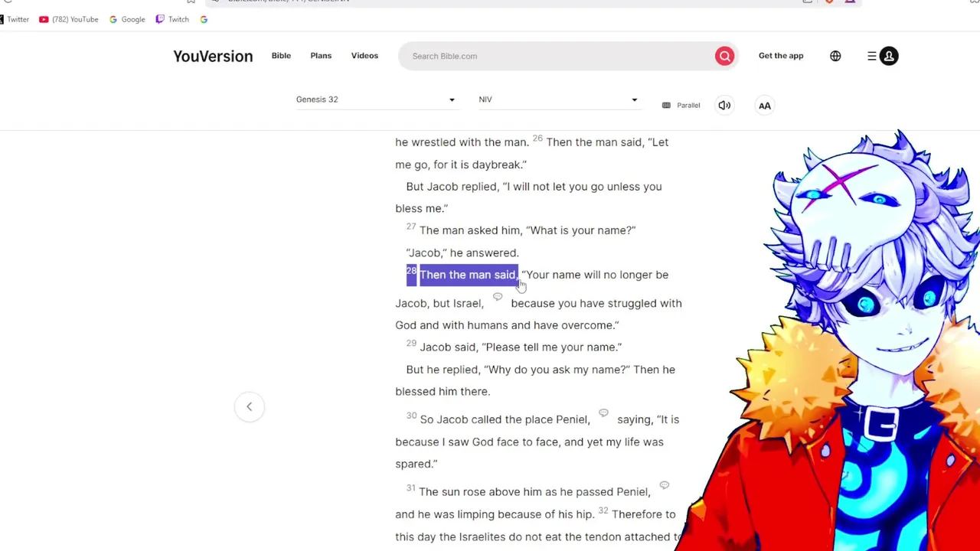
Task: Click the unlabeled Google G bookmark icon
Action: pos(204,19)
